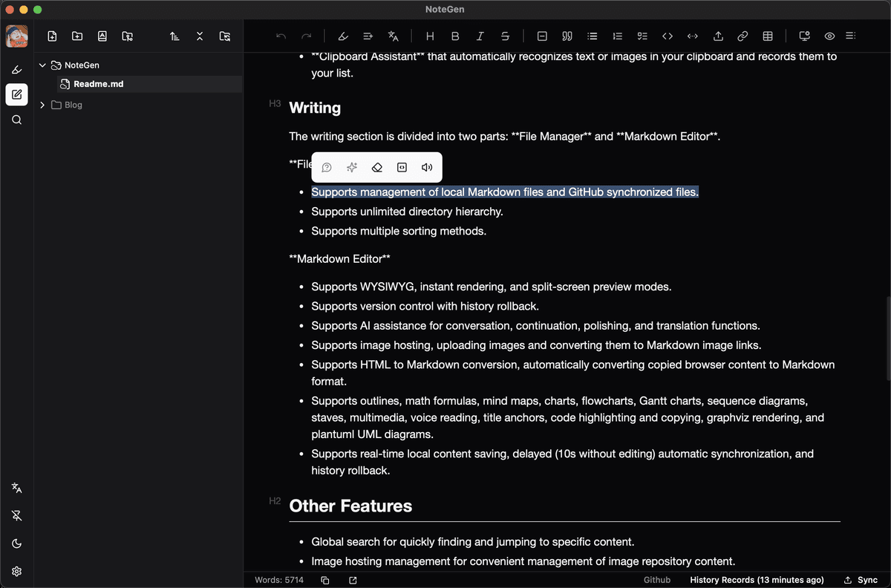The height and width of the screenshot is (588, 891).
Task: Clear formatting with the eraser icon
Action: coord(376,167)
